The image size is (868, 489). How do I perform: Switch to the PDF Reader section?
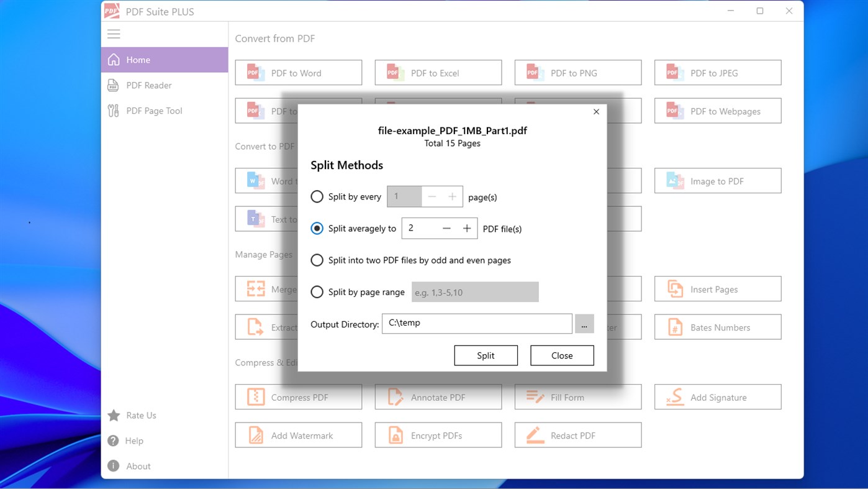click(x=147, y=85)
